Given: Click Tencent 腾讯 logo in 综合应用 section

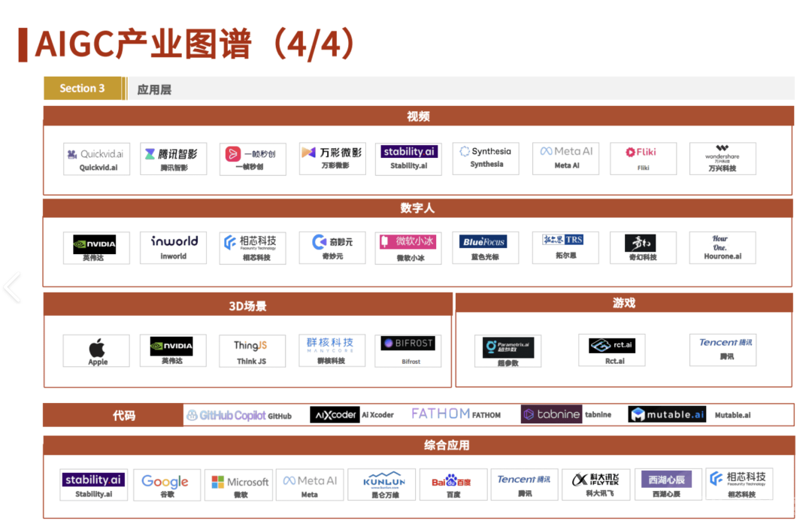Looking at the screenshot, I should pos(525,484).
